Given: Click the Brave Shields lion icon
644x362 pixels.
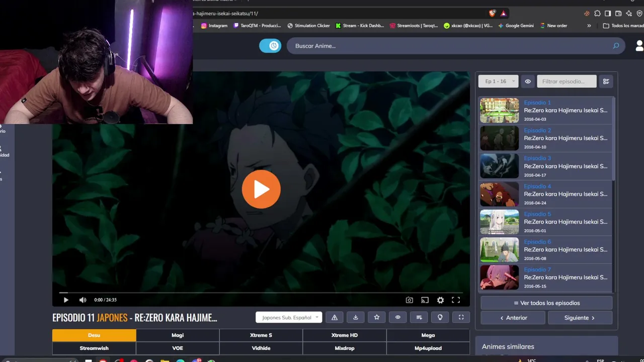Looking at the screenshot, I should pos(492,14).
